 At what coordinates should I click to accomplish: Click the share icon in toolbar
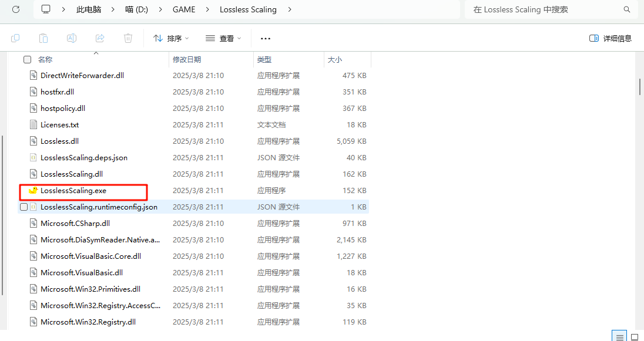point(100,38)
